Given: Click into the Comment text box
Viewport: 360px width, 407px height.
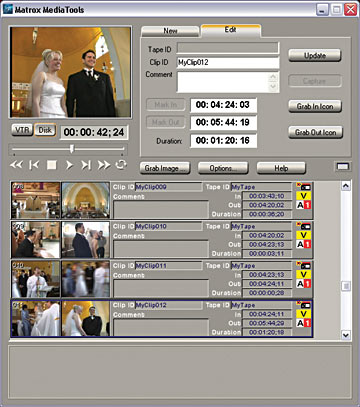Looking at the screenshot, I should pos(223,82).
